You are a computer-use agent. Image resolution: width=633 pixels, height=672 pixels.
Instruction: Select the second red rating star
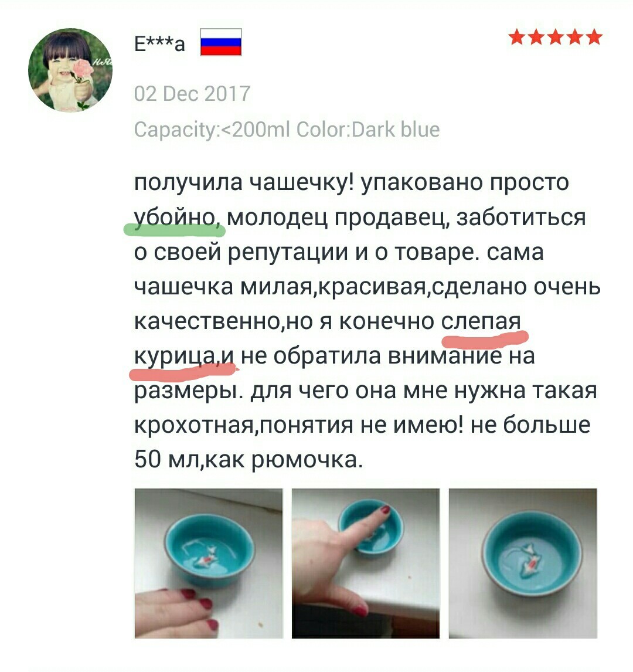(x=536, y=38)
